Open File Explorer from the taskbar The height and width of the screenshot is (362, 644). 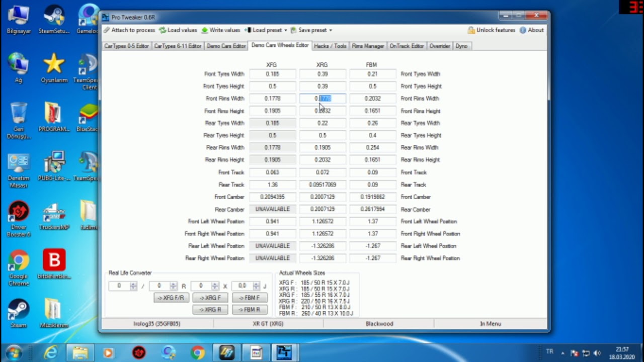click(x=80, y=353)
